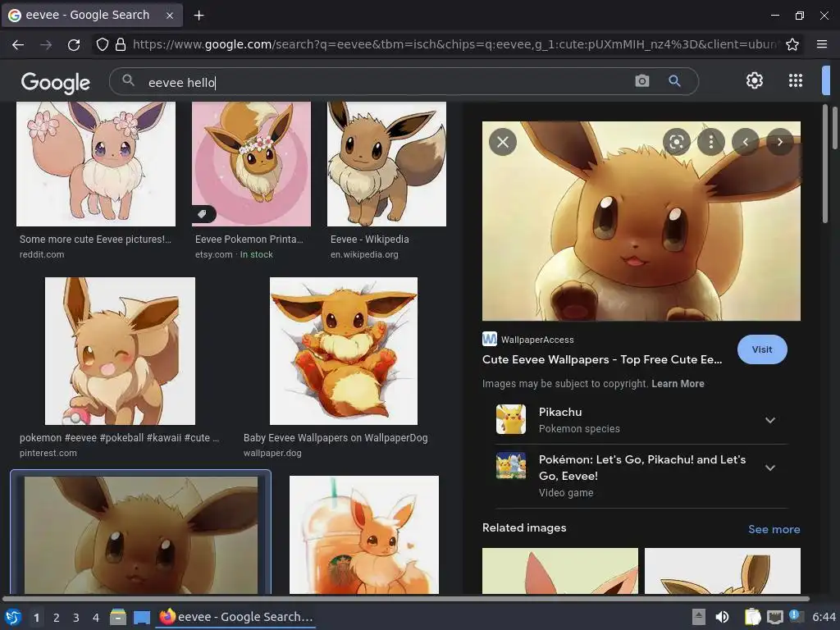Screen dimensions: 840x630
Task: Open the Learn More copyright link
Action: click(678, 384)
